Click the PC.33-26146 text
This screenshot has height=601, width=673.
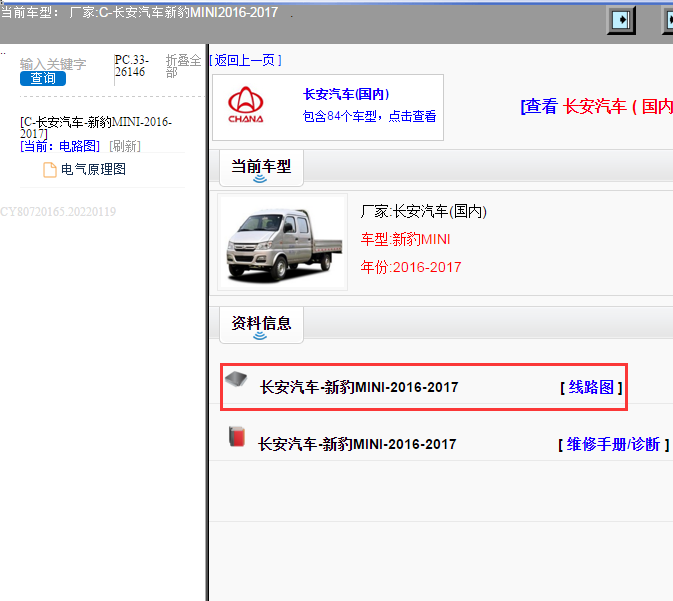coord(132,66)
